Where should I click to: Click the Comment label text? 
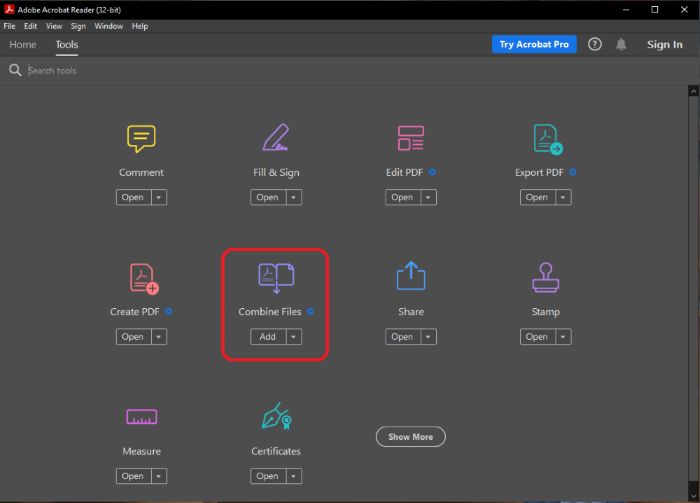(x=141, y=172)
